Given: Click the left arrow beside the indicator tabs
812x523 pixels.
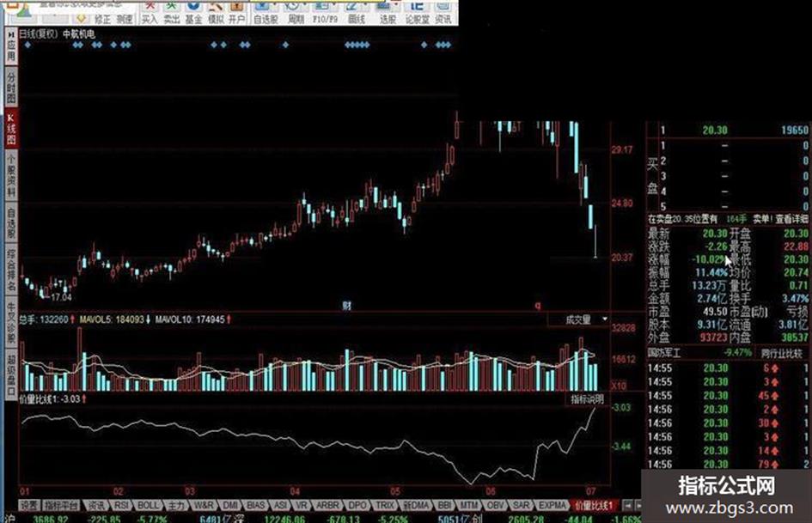Looking at the screenshot, I should point(627,505).
